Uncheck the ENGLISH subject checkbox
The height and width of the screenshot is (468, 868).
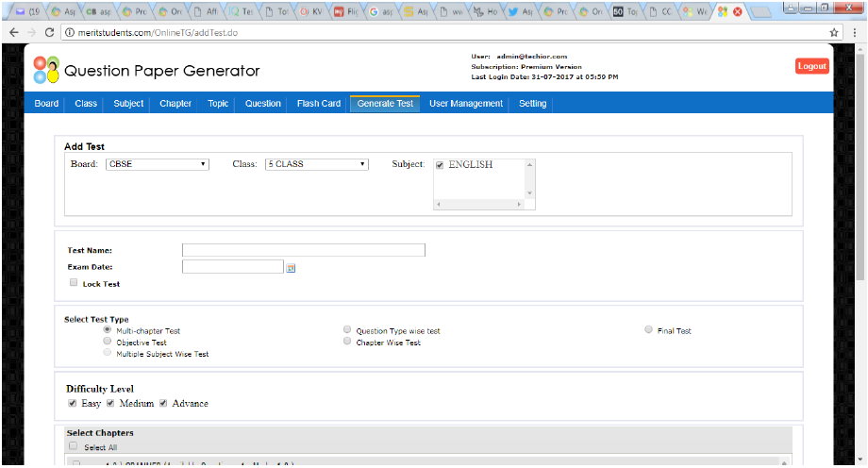tap(440, 165)
